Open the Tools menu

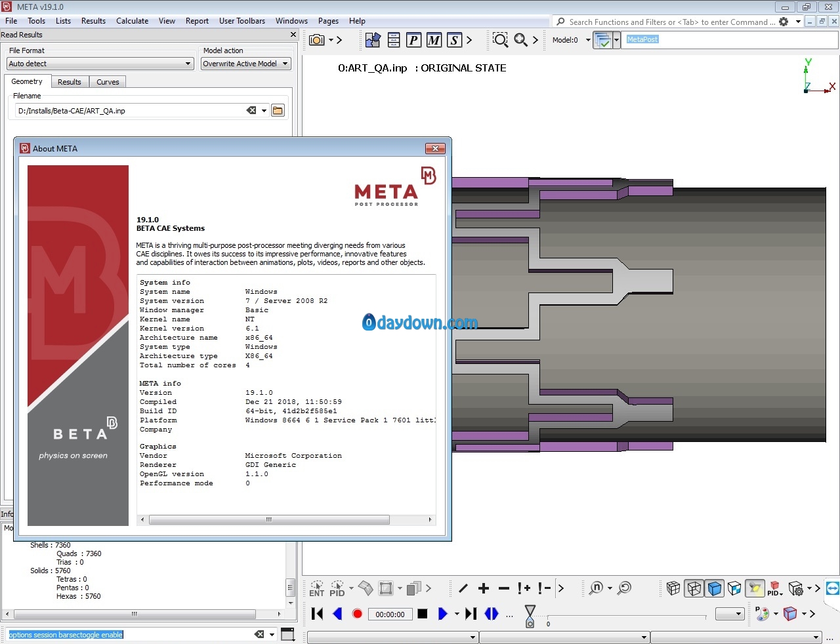coord(37,21)
